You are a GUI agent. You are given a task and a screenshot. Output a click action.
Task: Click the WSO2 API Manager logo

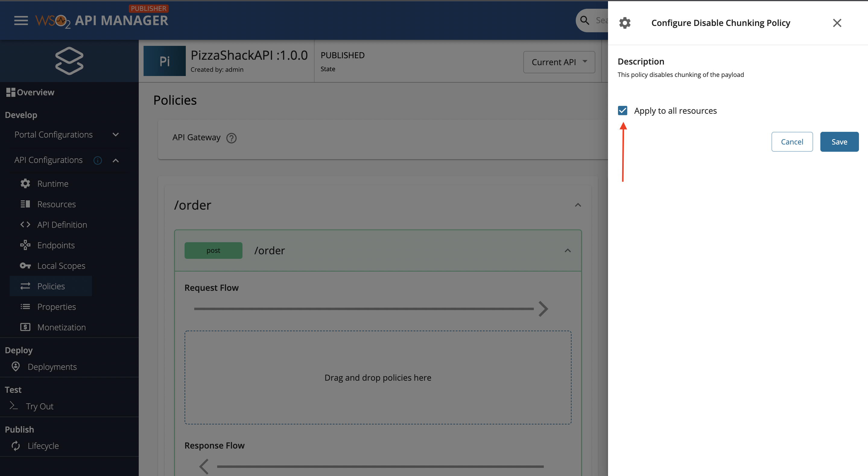[101, 21]
